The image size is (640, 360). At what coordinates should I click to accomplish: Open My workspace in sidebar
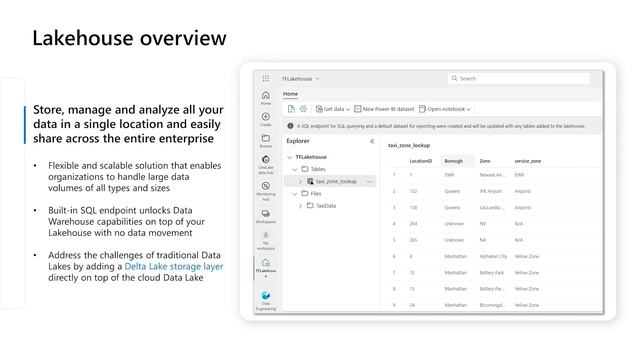(x=266, y=240)
